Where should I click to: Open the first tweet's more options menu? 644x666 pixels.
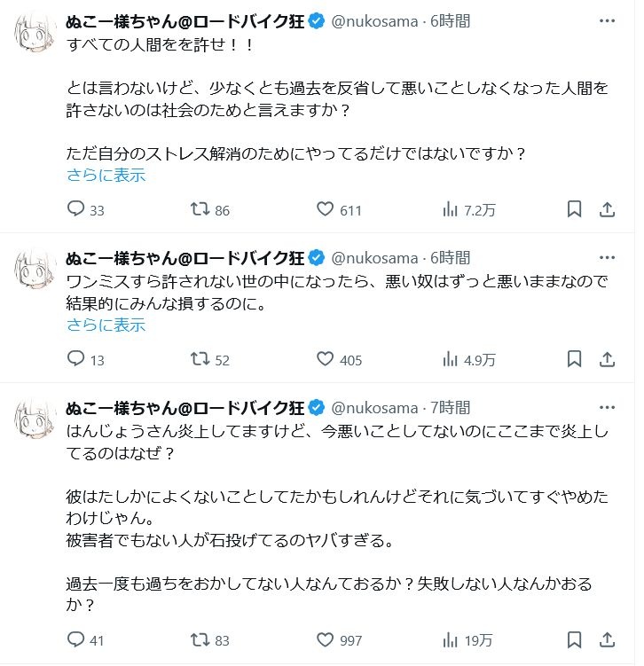click(608, 20)
